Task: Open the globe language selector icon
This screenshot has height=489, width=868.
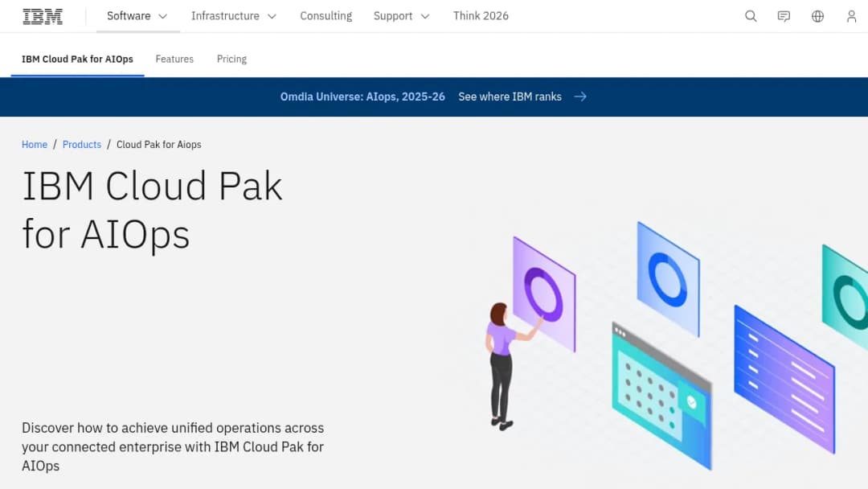Action: (817, 16)
